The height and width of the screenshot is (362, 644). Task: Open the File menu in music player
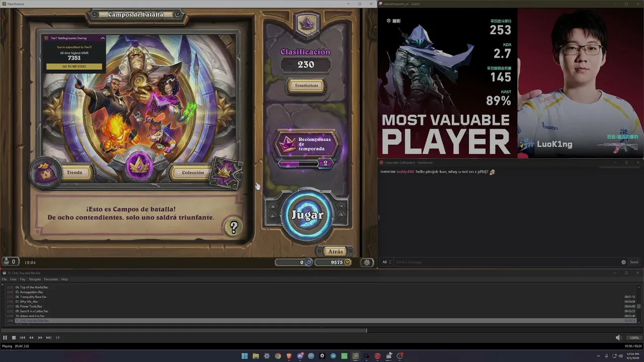(5, 280)
